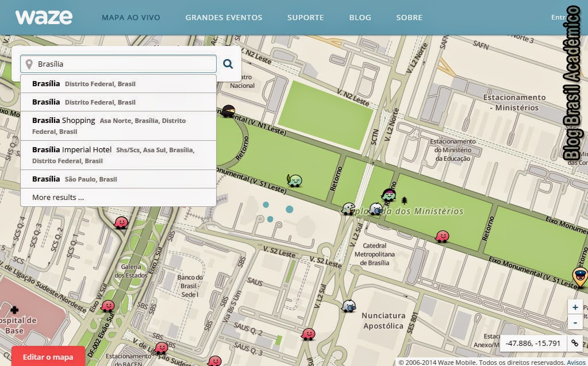Open the Avisos link in the footer

coord(577,363)
